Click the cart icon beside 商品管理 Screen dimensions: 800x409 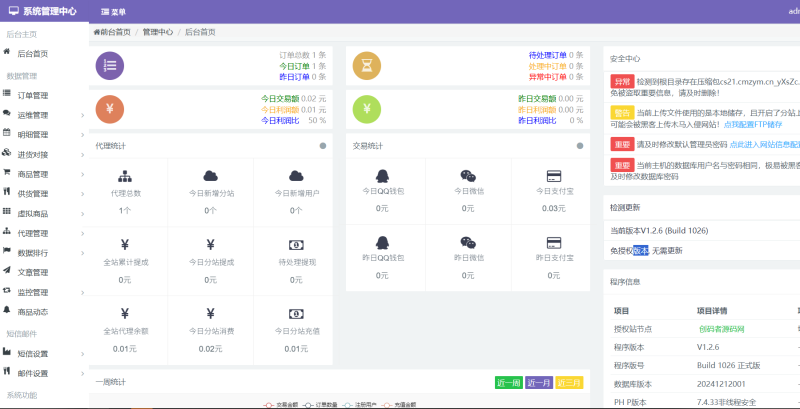tap(7, 172)
